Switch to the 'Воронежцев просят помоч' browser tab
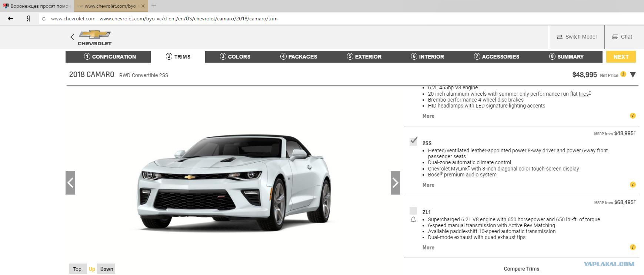 [x=37, y=6]
